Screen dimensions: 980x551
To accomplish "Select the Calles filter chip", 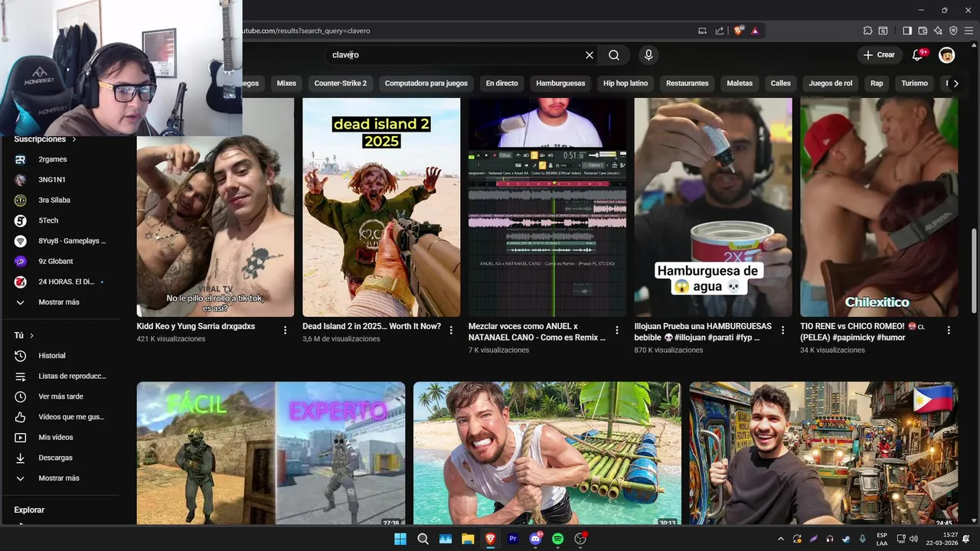I will (781, 83).
